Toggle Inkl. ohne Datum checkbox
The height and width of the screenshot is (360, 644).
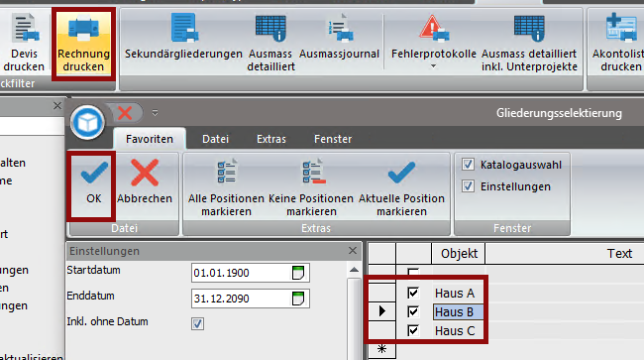point(197,323)
